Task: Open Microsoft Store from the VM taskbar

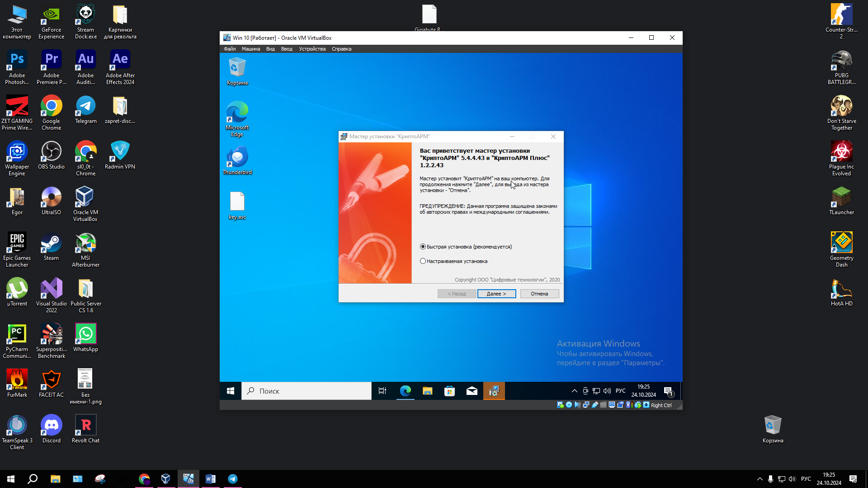Action: coord(449,391)
